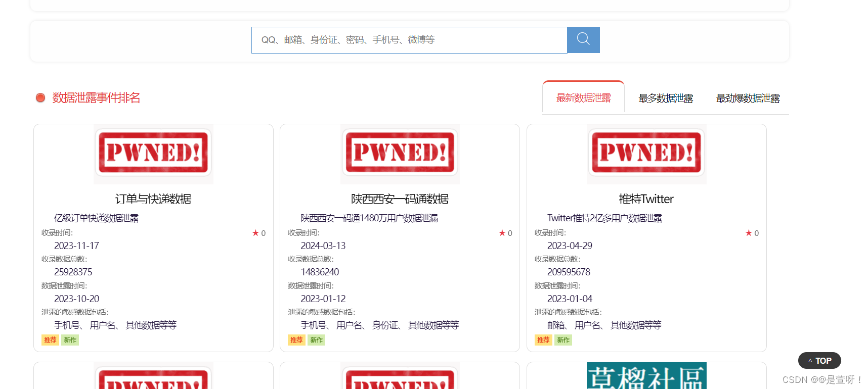Click star rating on 推特Twitter card
Viewport: 868px width, 389px height.
pos(752,233)
